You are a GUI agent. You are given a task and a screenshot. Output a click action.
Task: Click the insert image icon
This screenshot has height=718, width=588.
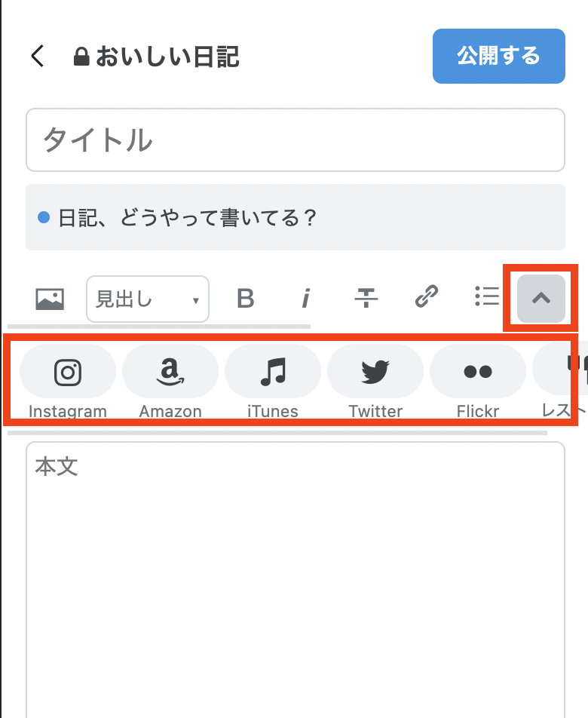tap(50, 299)
